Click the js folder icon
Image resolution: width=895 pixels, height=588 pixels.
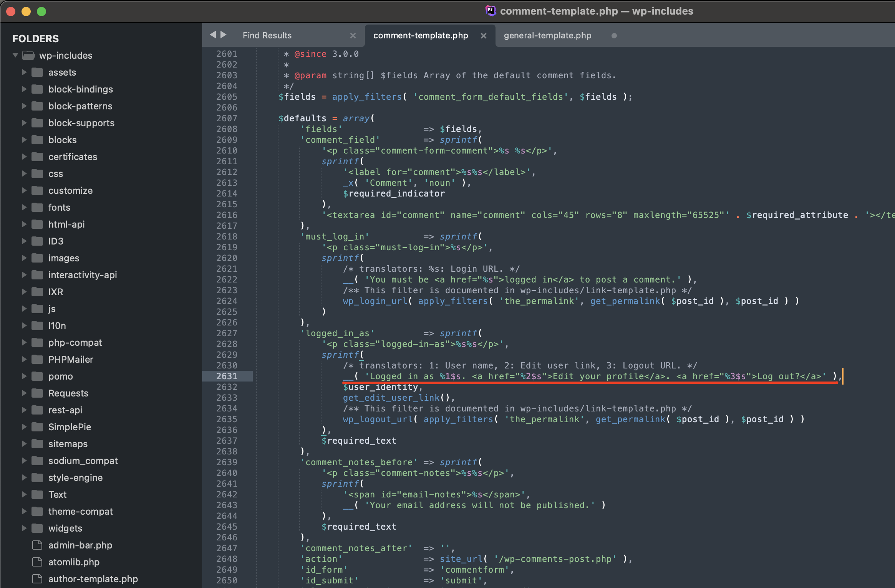point(37,309)
